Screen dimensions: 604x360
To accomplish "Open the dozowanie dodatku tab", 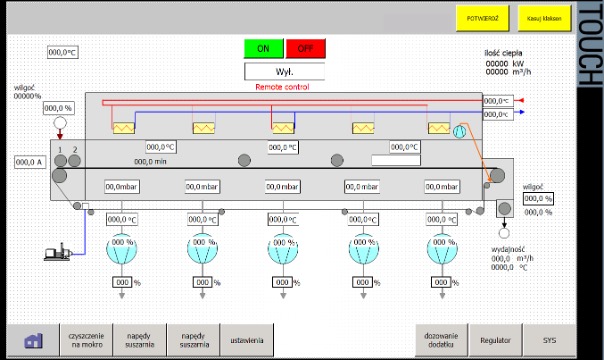I will [x=441, y=340].
